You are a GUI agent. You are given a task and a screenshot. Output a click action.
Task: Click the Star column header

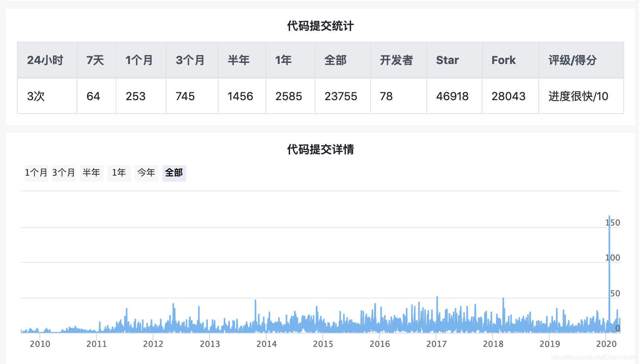(454, 60)
